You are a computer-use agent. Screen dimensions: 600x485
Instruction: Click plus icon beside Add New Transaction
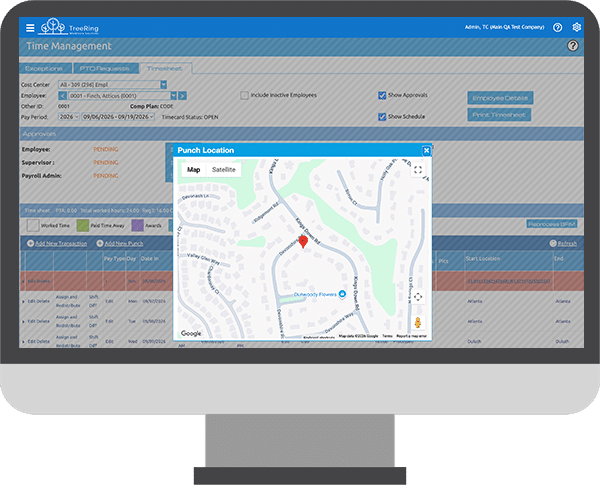pos(30,243)
